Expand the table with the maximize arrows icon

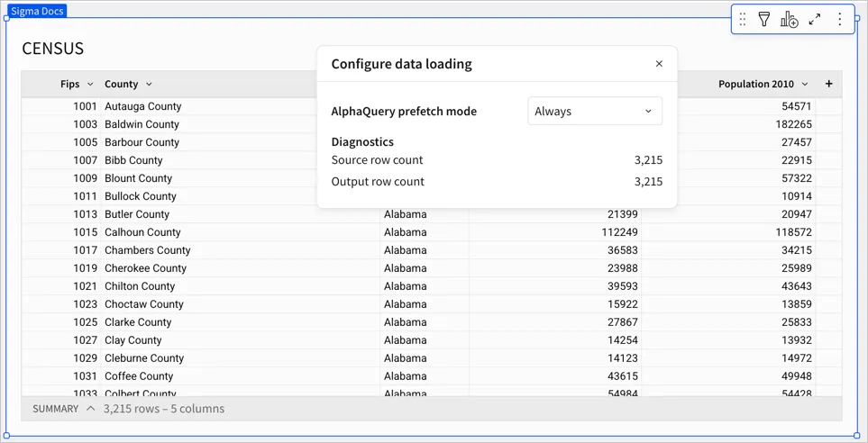click(814, 19)
